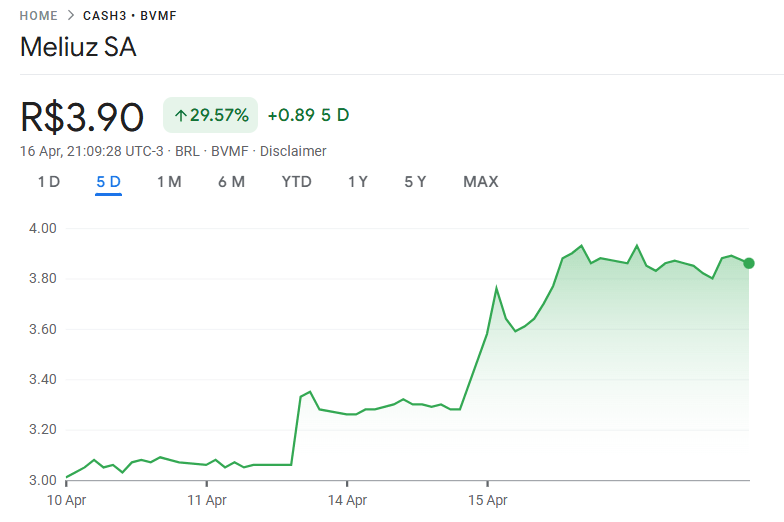Click the R$3.90 stock price
Screen dimensions: 784x522
83,117
